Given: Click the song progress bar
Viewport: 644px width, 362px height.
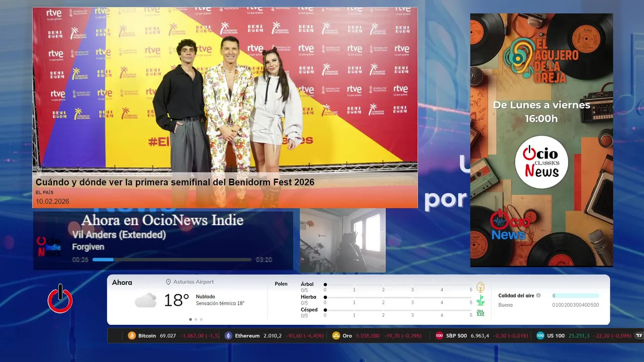Looking at the screenshot, I should coord(172,260).
